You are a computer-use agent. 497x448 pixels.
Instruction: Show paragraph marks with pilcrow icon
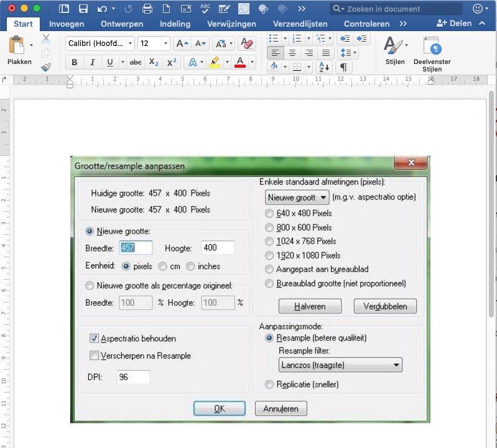point(343,67)
